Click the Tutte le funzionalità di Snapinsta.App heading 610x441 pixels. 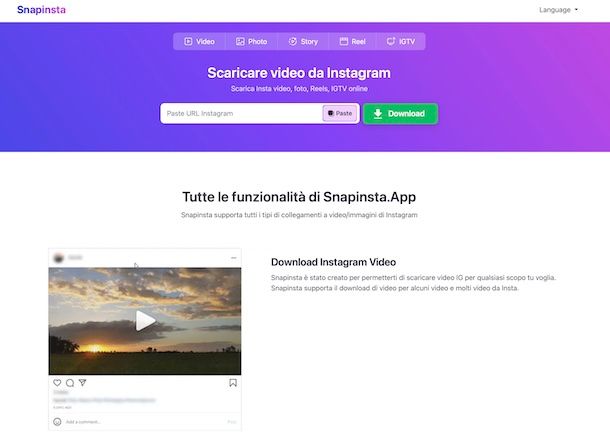click(x=299, y=197)
